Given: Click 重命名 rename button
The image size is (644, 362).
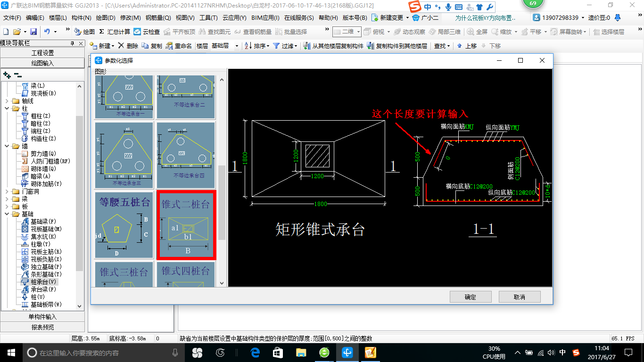Looking at the screenshot, I should (179, 46).
